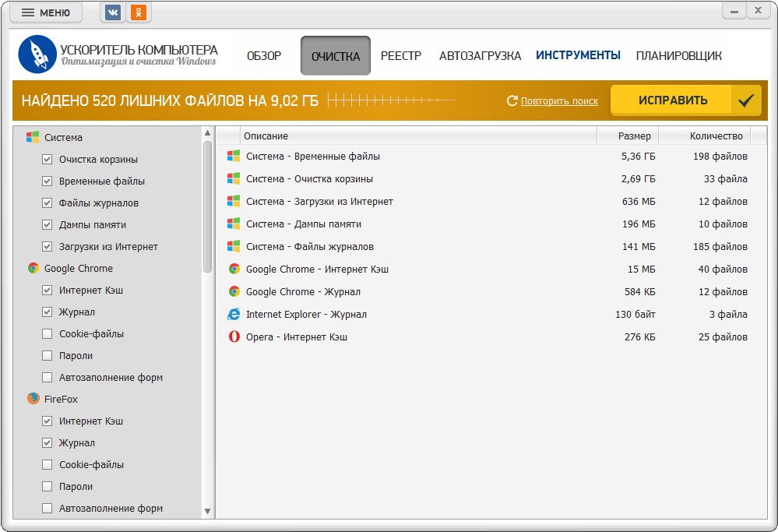Select the Internet Explorer icon in results

[x=234, y=315]
